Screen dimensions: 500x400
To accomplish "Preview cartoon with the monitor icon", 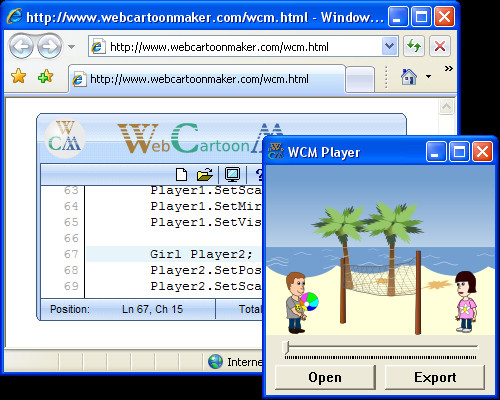I will (232, 174).
